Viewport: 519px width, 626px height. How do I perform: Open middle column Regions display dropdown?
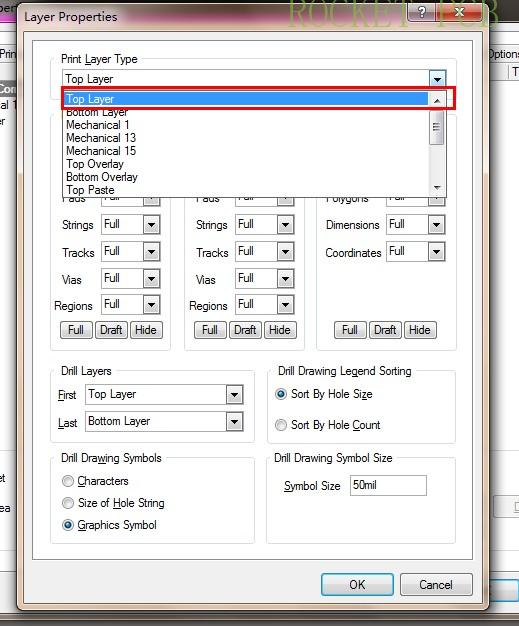tap(285, 305)
